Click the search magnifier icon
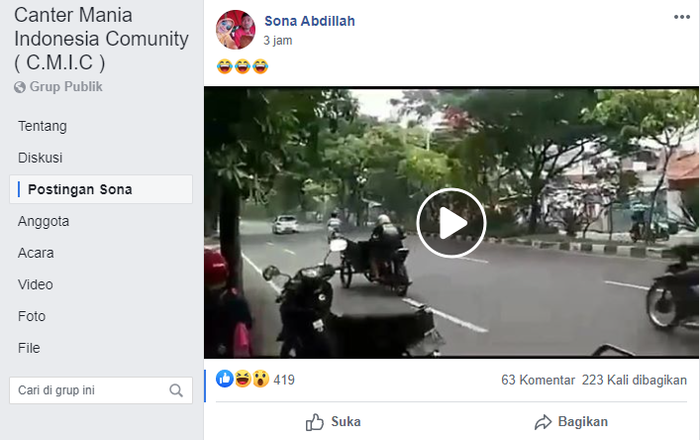Viewport: 700px width, 440px height. [x=176, y=390]
